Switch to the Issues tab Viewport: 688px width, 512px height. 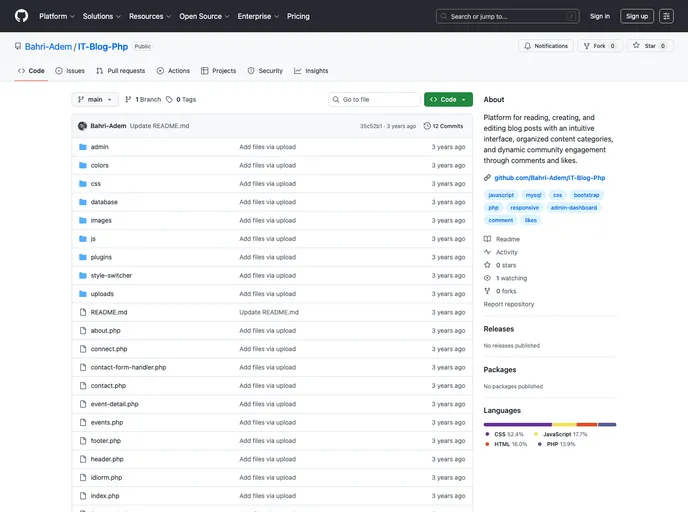tap(70, 71)
